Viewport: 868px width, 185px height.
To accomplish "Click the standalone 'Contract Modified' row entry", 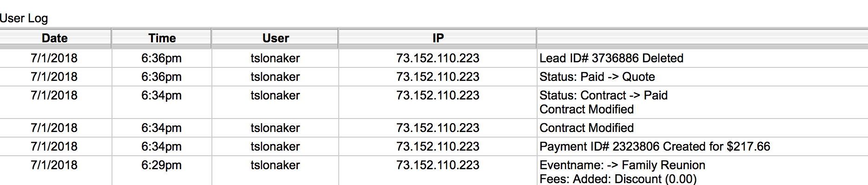I will coord(586,128).
